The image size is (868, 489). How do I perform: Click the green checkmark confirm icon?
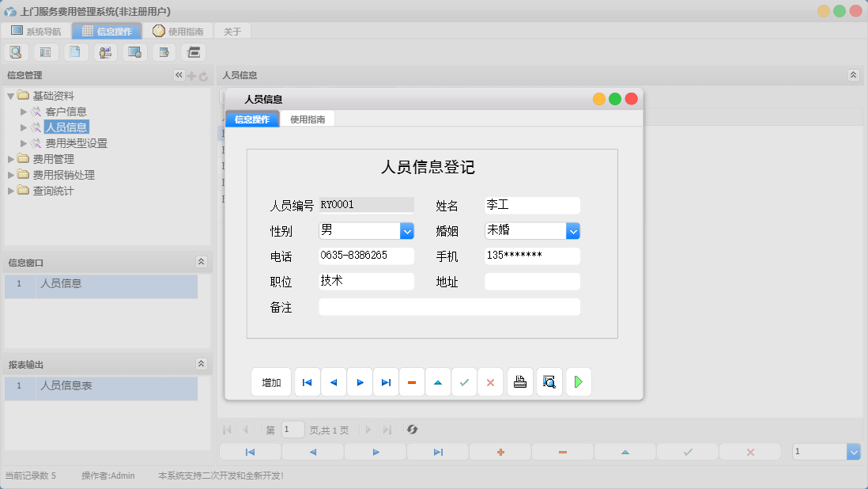(x=464, y=381)
